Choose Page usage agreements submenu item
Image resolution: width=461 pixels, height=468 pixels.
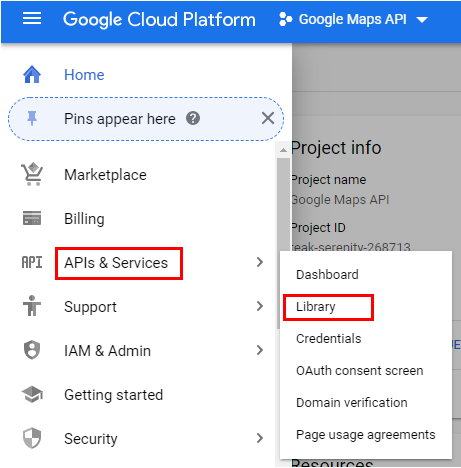pyautogui.click(x=366, y=435)
